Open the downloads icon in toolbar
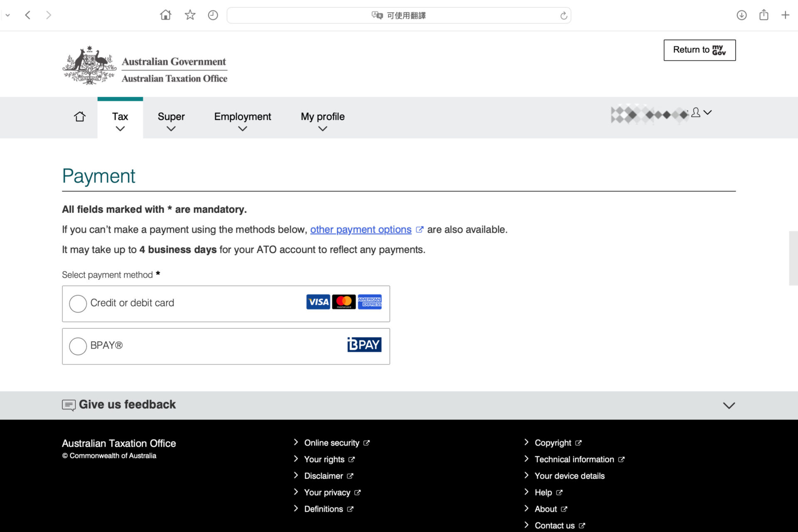 (x=741, y=15)
